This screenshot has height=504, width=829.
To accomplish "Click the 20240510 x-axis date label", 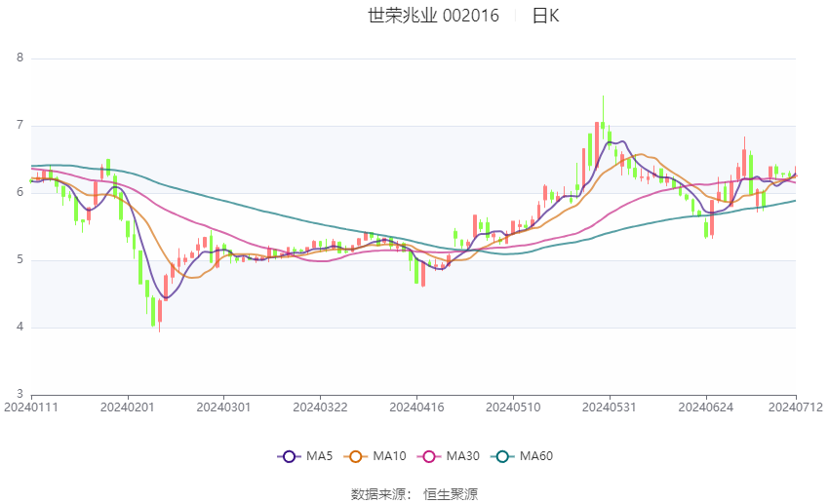I will pyautogui.click(x=513, y=407).
